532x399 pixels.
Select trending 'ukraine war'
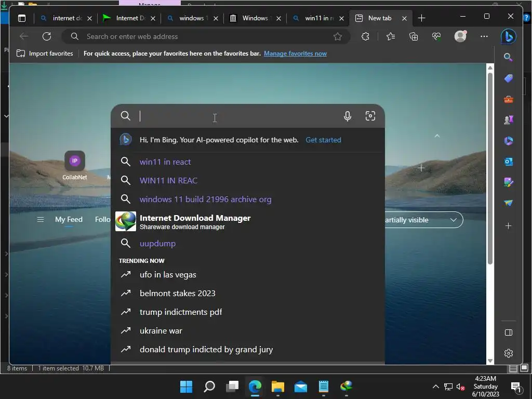pos(248,330)
